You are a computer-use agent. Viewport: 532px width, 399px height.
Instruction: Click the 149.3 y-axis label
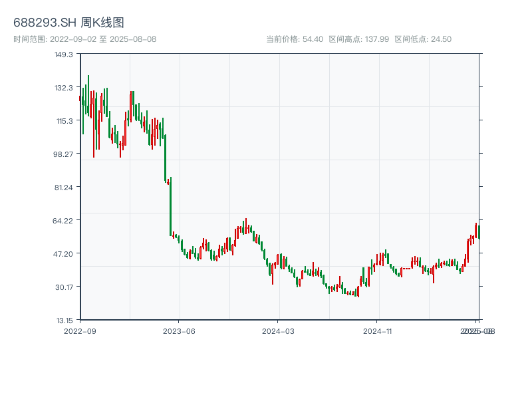tap(64, 54)
